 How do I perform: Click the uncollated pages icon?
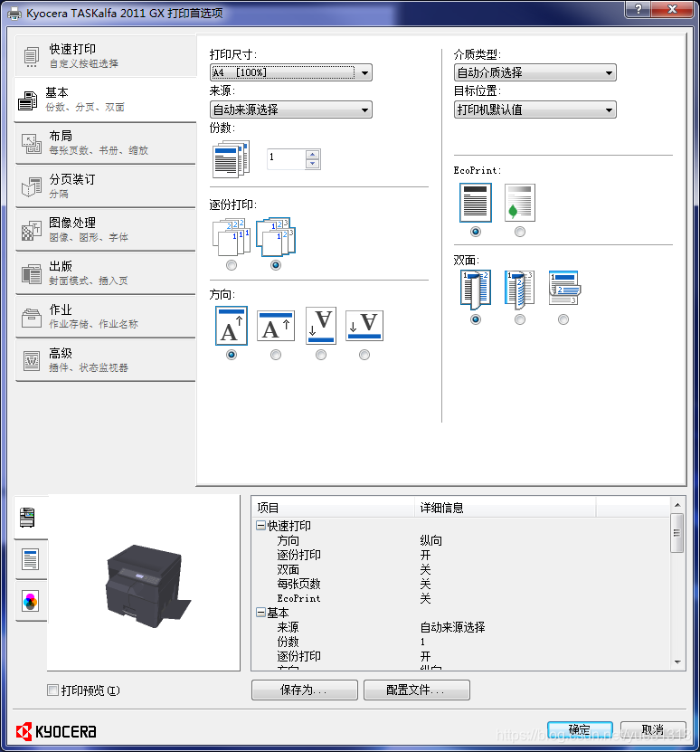[232, 237]
